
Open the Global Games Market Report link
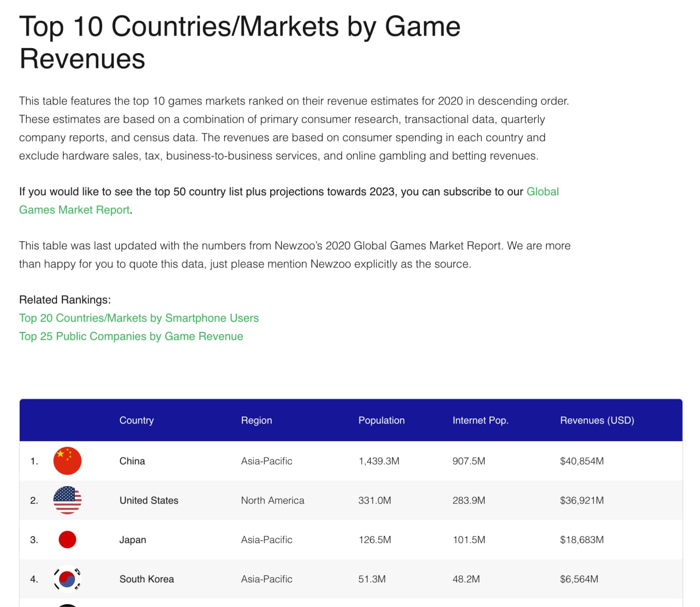tap(289, 201)
